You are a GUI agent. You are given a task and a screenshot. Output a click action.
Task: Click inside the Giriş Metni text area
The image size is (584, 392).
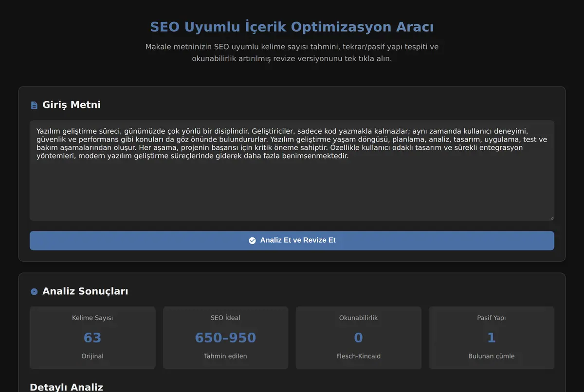pyautogui.click(x=292, y=171)
